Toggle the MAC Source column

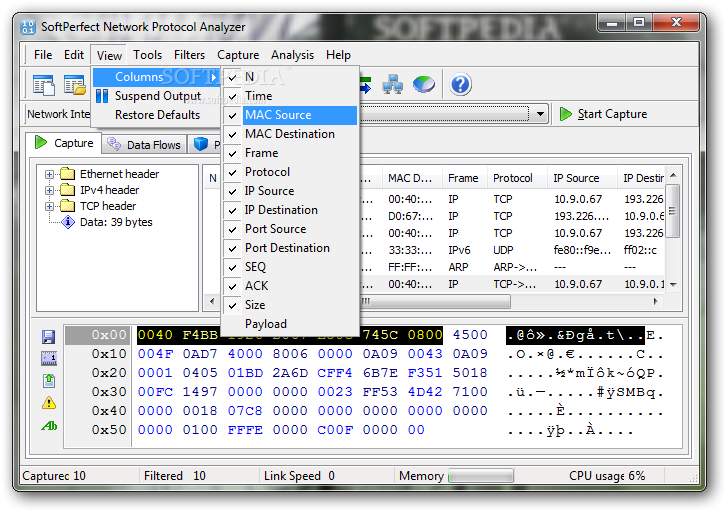point(291,115)
